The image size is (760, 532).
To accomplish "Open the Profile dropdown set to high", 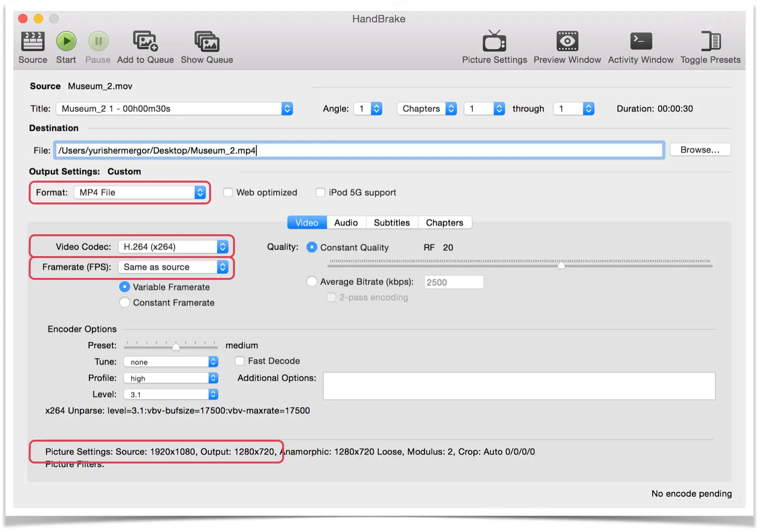I will click(171, 378).
